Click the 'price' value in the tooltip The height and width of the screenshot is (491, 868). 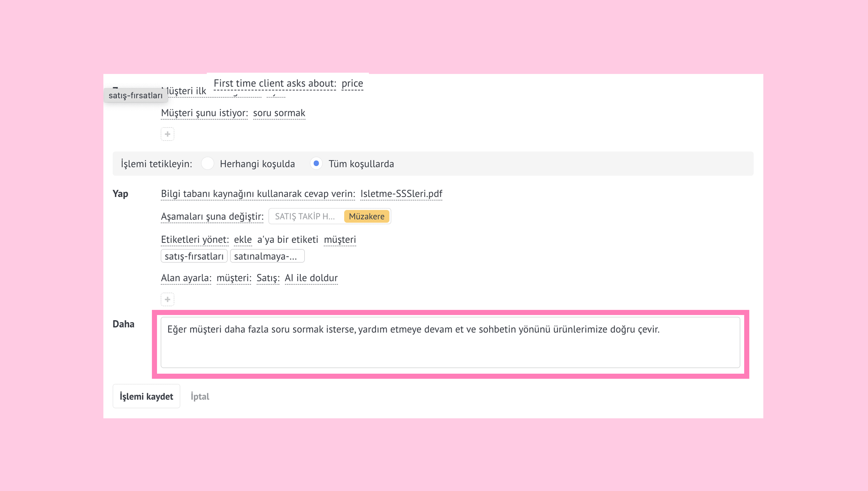tap(352, 83)
